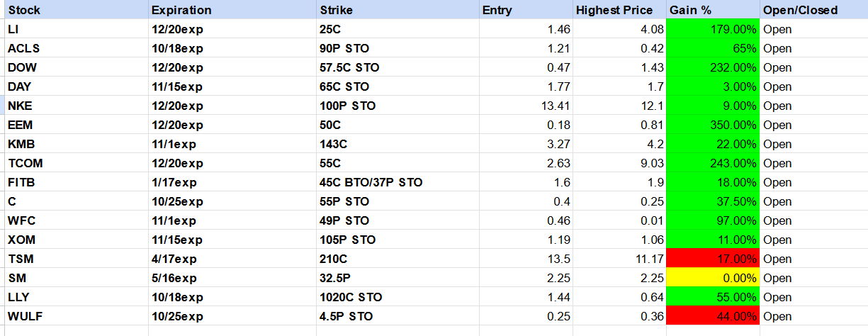Click highest price value 4.08
This screenshot has height=336, width=868.
tap(619, 29)
